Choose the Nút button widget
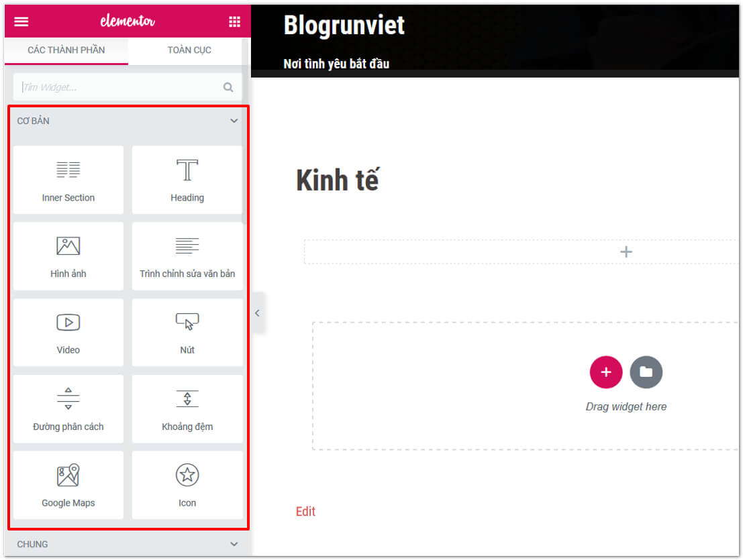 coord(187,332)
